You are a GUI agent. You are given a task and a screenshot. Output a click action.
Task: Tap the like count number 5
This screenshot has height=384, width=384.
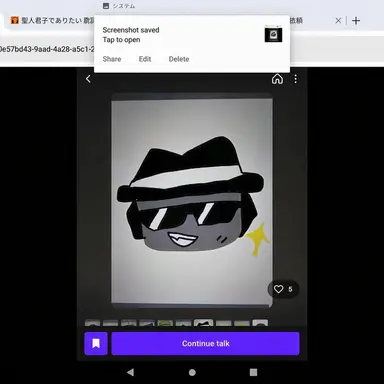click(290, 289)
